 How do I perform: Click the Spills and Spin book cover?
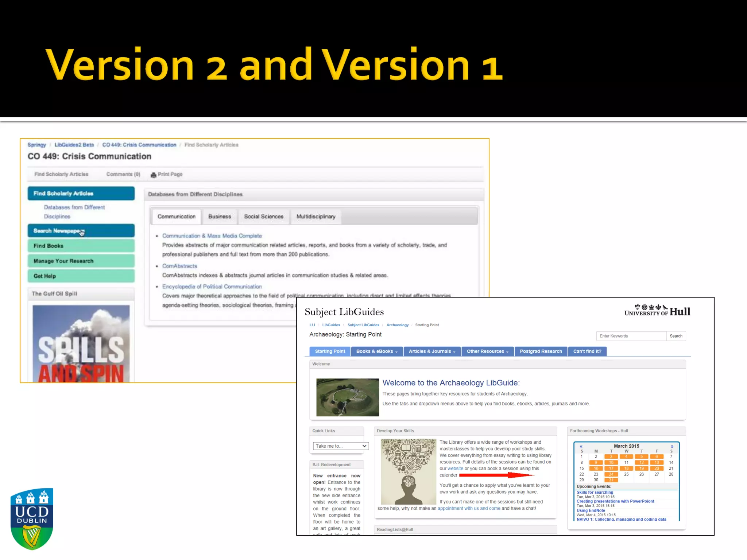pos(81,343)
